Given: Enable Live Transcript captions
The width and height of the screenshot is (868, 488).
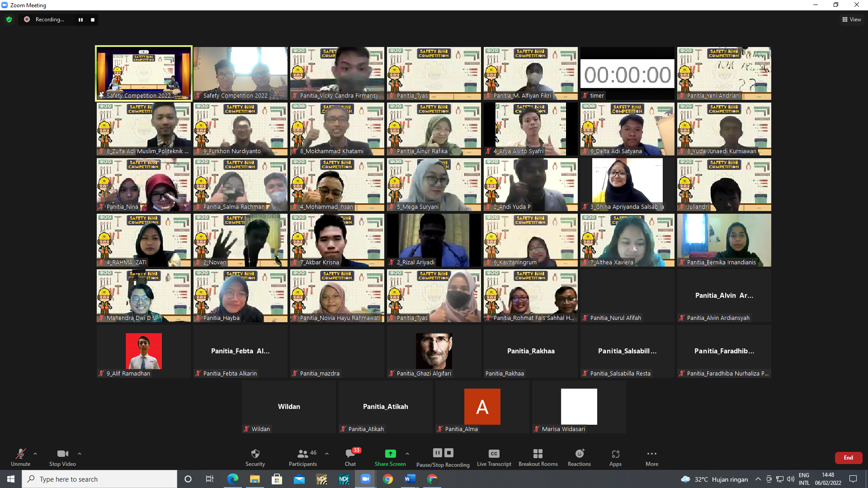Looking at the screenshot, I should click(x=494, y=457).
